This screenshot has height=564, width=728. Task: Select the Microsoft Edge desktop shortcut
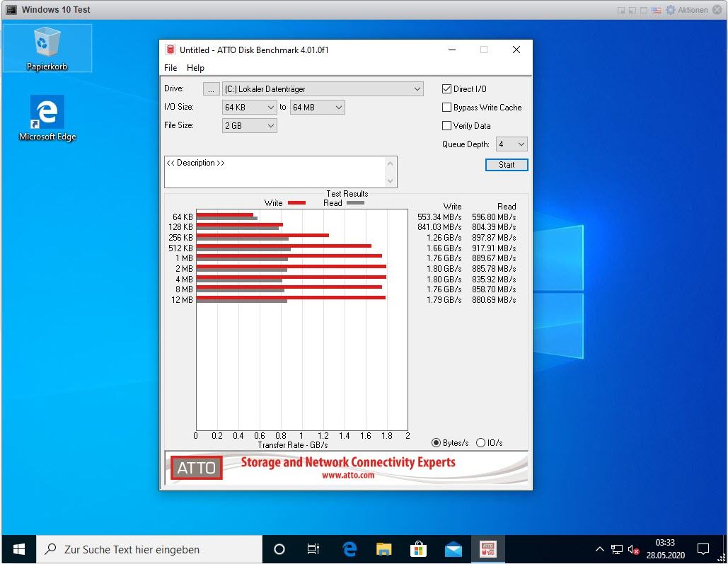47,118
